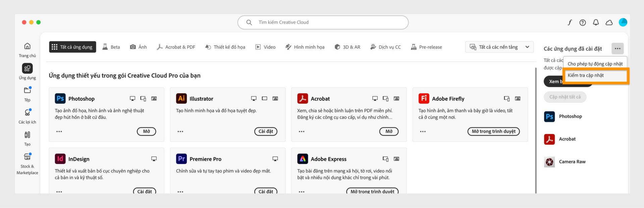Open the Tệp files sidebar icon
Image resolution: width=644 pixels, height=208 pixels.
coord(28,90)
